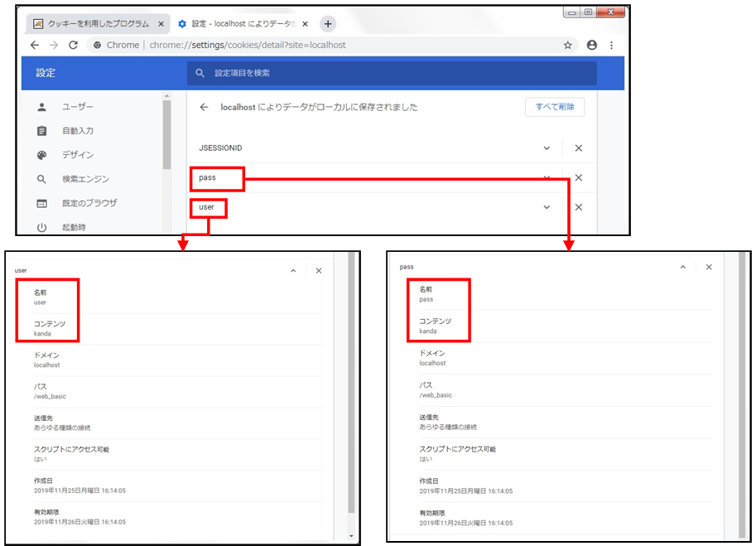This screenshot has width=756, height=546.
Task: Click the browser back arrow
Action: (34, 45)
